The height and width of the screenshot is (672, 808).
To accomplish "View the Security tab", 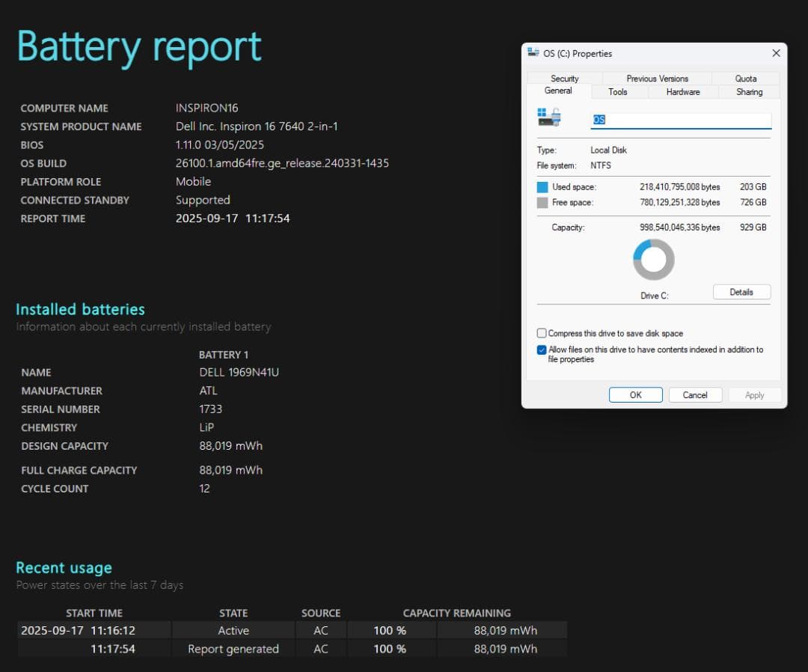I will point(565,78).
